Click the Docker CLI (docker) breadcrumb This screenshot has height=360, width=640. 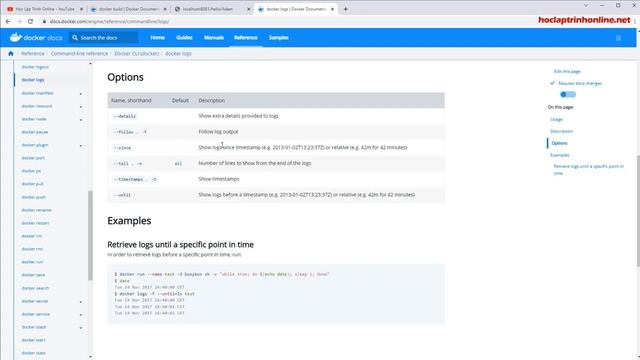pos(137,53)
